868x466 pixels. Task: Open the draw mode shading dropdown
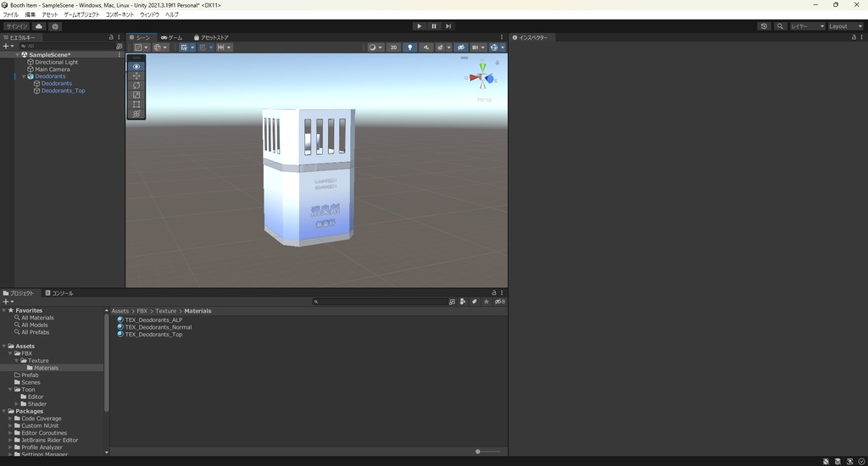click(x=376, y=47)
